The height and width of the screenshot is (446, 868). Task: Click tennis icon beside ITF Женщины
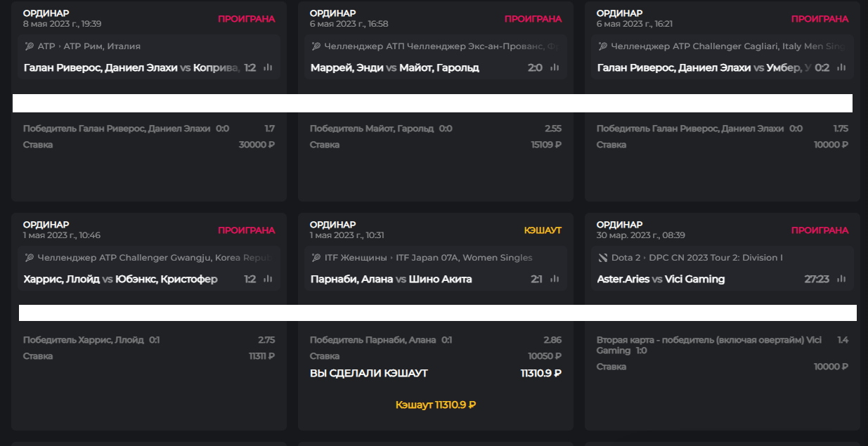click(316, 258)
